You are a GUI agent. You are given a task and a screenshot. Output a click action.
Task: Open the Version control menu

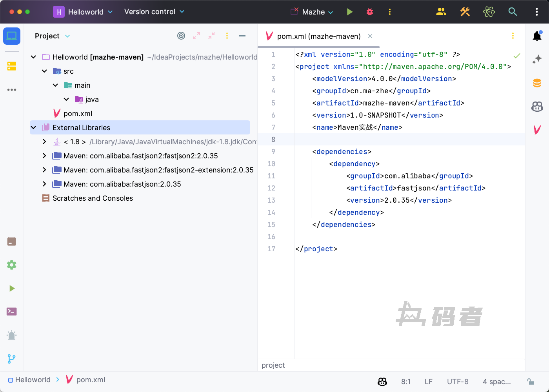click(x=154, y=12)
